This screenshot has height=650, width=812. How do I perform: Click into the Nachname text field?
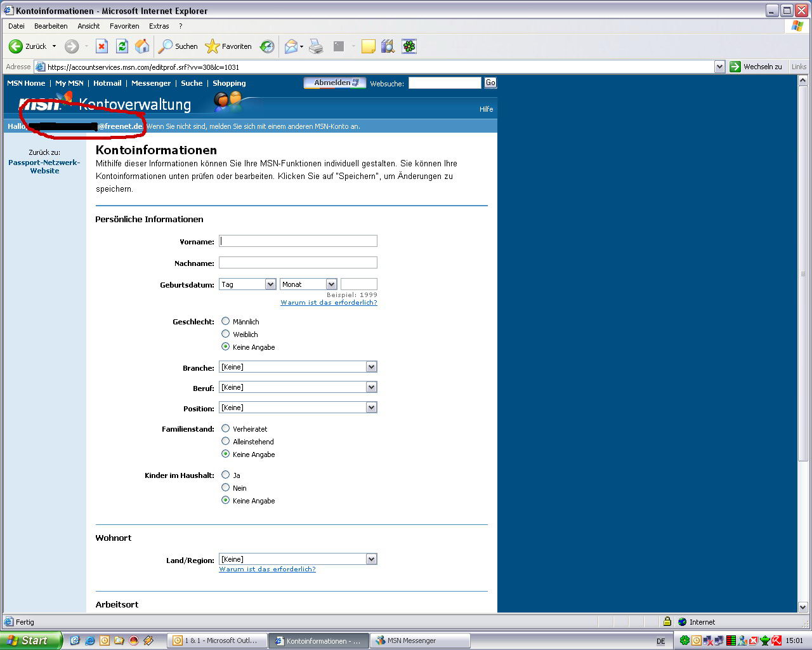[298, 262]
